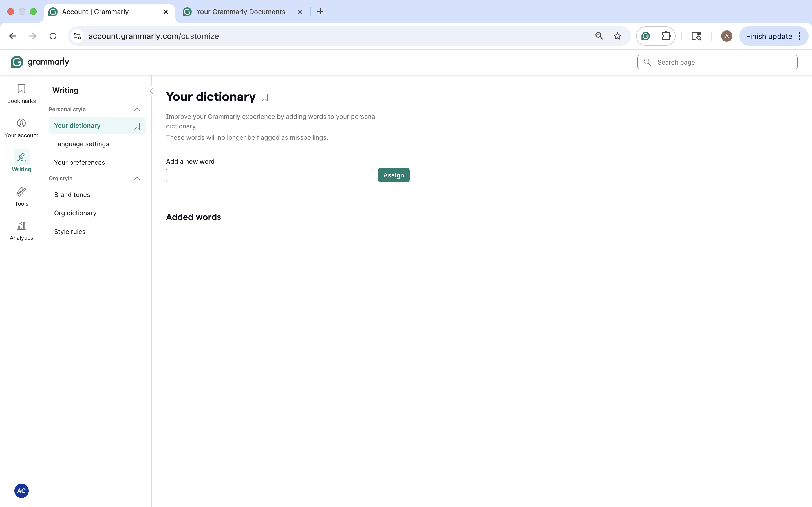The height and width of the screenshot is (507, 812).
Task: Switch to the Your Grammarly Documents tab
Action: coord(240,11)
